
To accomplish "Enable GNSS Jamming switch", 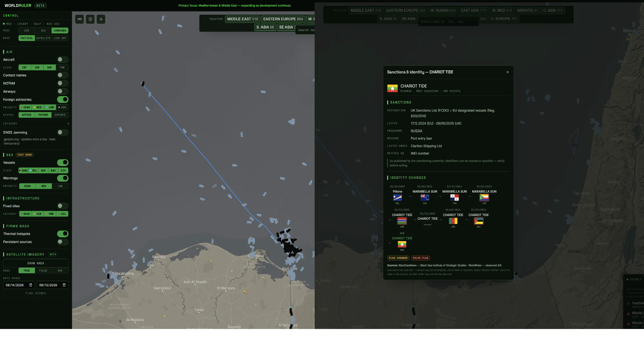I will [x=63, y=132].
